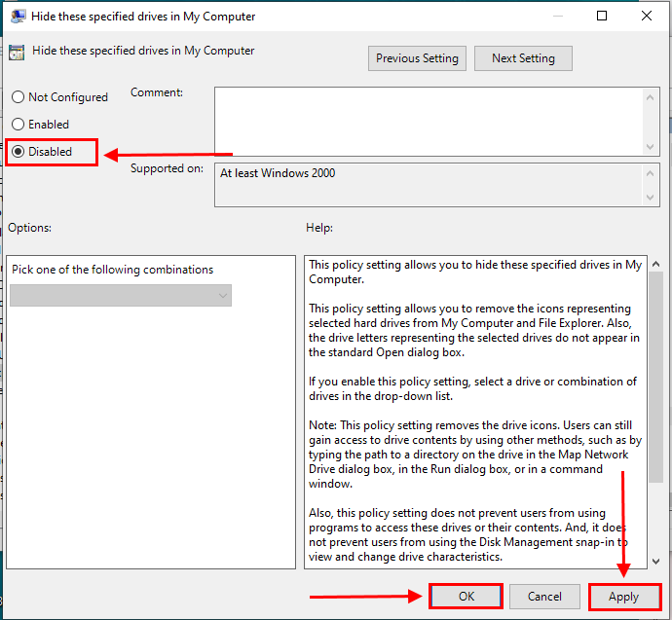672x620 pixels.
Task: Click the Help pane scrollbar thumb
Action: 655,378
